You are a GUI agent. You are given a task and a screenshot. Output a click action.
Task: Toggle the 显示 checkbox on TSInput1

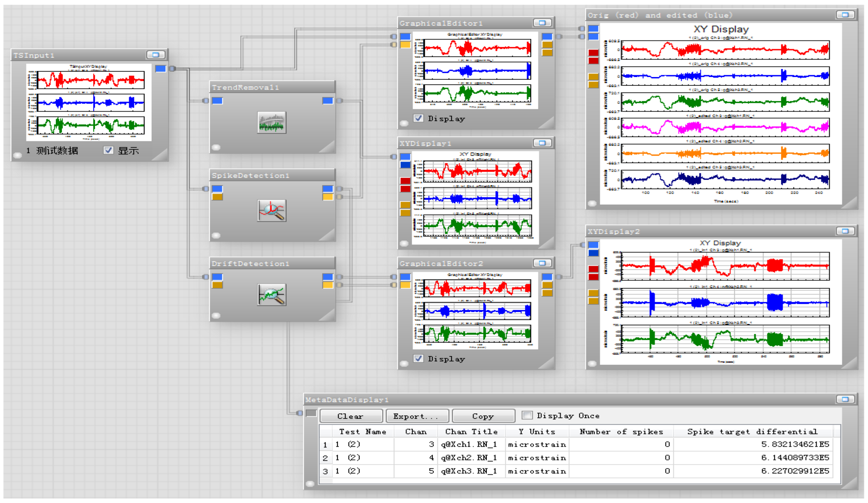click(x=109, y=150)
